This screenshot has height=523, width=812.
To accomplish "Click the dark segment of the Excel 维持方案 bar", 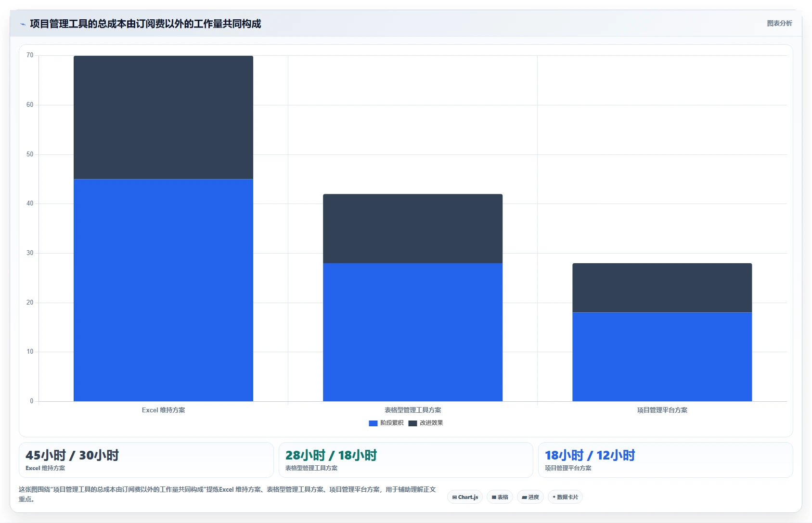I will [163, 117].
